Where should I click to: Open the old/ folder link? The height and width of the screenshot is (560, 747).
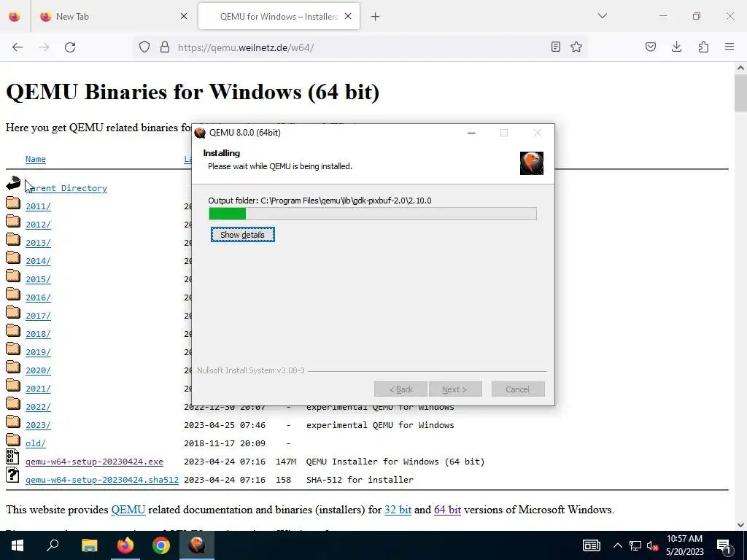point(36,443)
